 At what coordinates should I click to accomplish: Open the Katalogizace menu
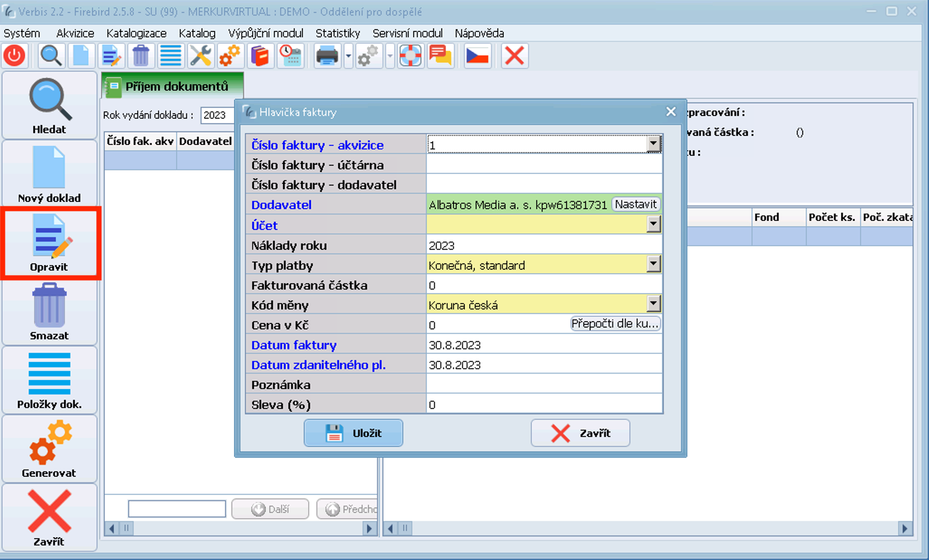tap(137, 33)
